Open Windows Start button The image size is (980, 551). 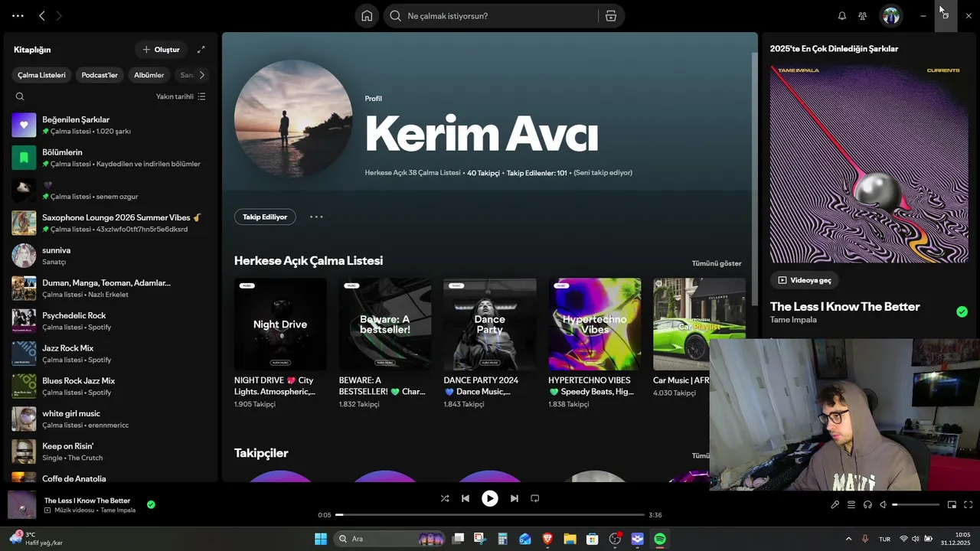click(x=321, y=539)
